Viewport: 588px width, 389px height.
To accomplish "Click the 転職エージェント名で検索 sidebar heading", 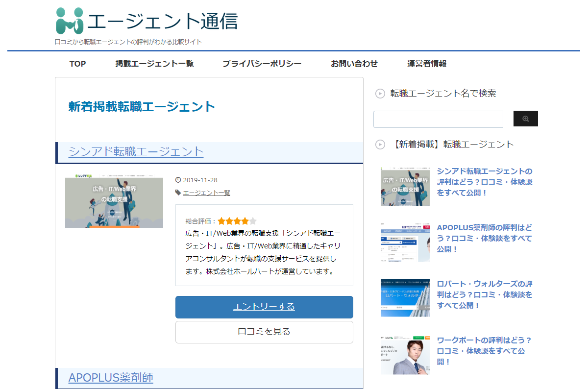I will tap(443, 94).
